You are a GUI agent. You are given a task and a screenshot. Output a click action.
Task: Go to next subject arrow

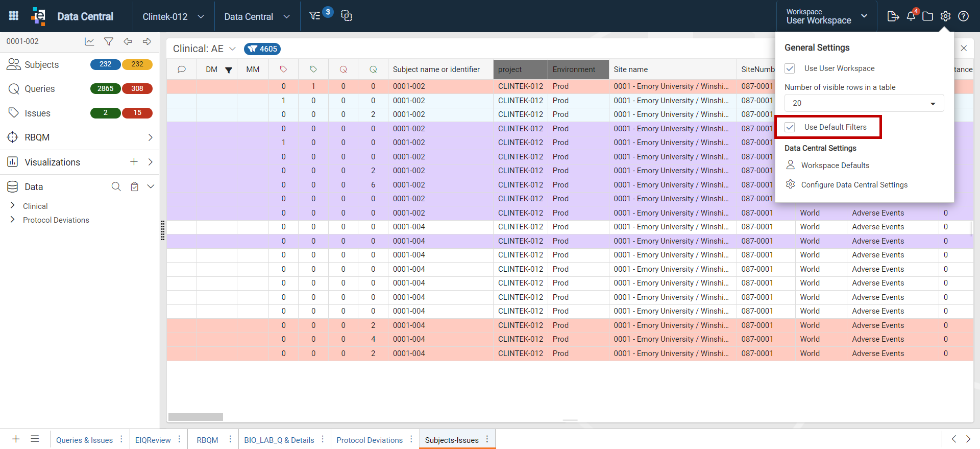(147, 41)
